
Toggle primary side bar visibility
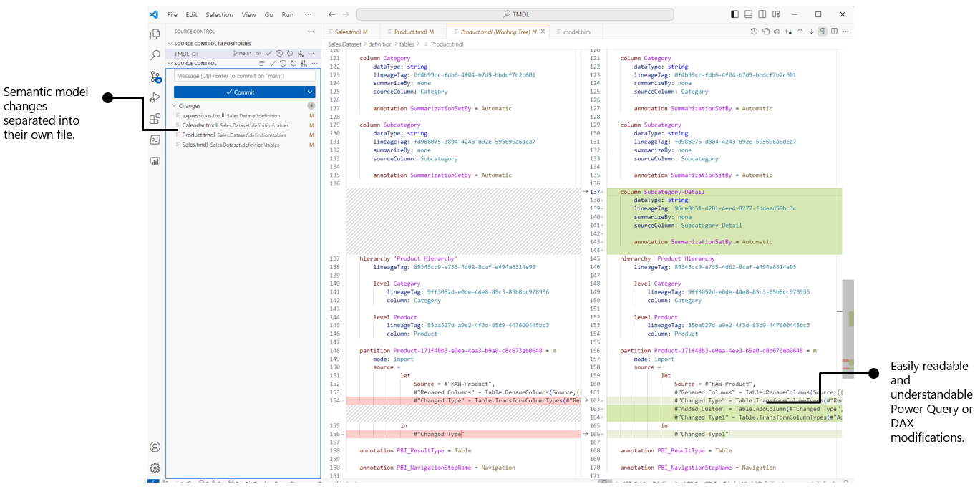[734, 14]
